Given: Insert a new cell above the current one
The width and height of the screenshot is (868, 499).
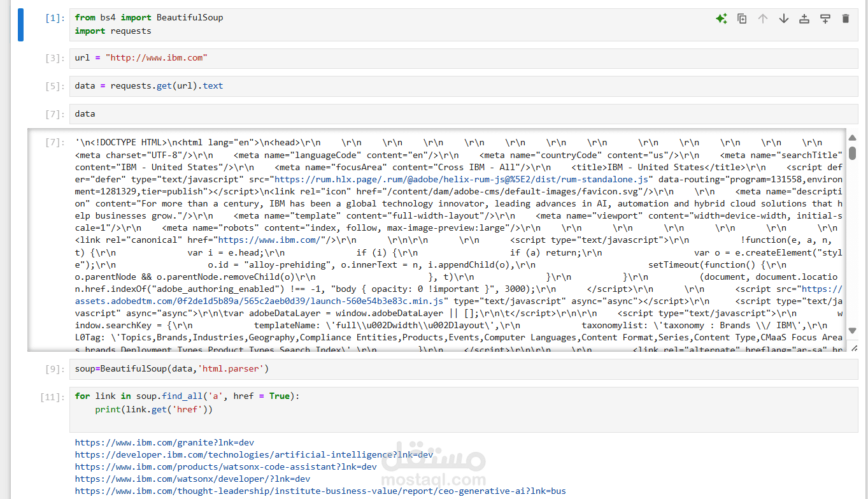Looking at the screenshot, I should [804, 19].
